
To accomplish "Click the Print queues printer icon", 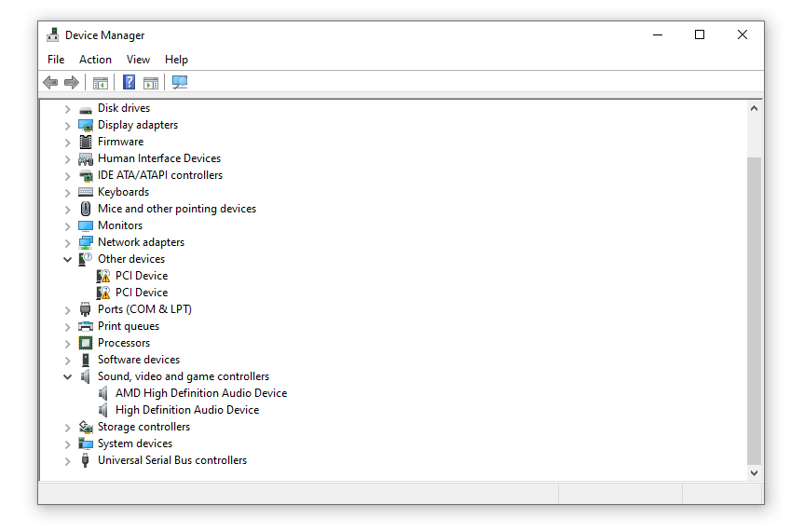I will [x=86, y=326].
